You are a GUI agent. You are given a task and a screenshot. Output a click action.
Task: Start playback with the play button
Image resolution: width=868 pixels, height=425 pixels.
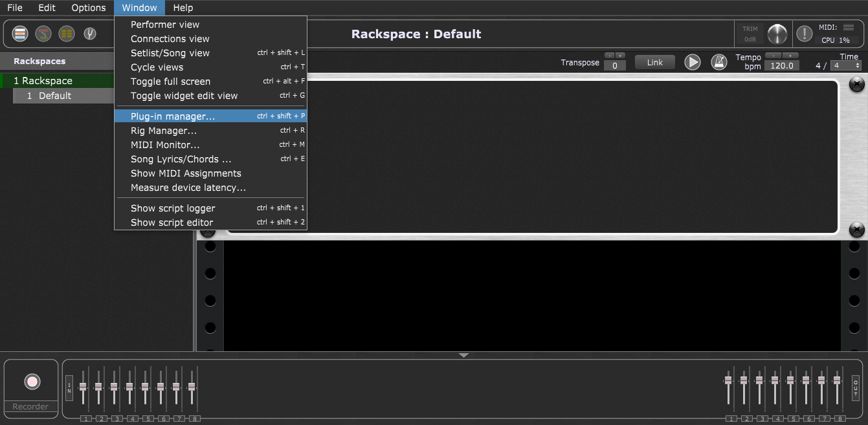click(693, 62)
